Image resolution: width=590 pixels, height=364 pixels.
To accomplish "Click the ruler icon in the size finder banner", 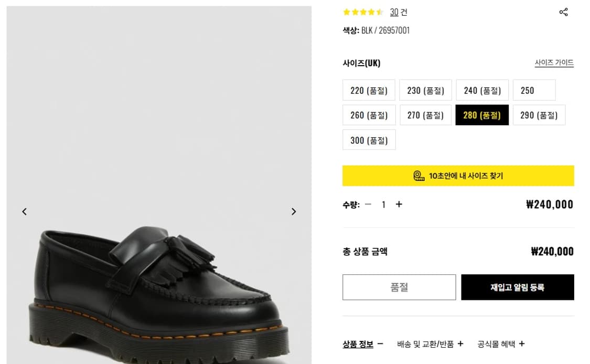I will pos(418,176).
